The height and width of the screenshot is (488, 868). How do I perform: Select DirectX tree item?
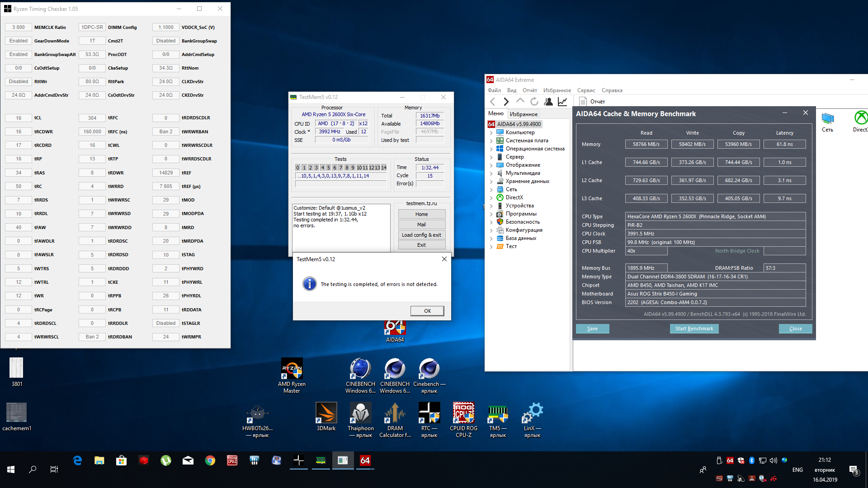pos(514,197)
